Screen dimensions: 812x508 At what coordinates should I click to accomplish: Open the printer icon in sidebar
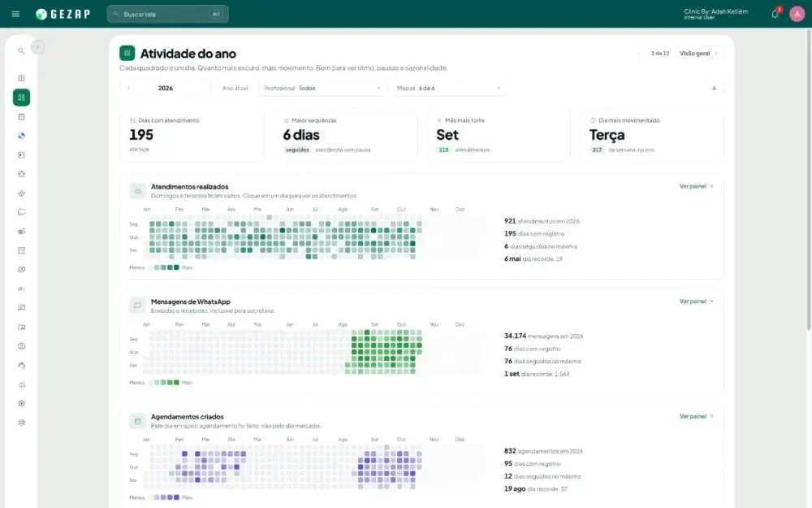coord(21,423)
